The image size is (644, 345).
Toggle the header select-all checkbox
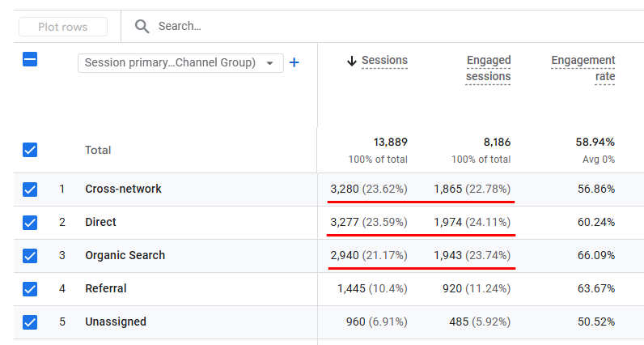click(30, 59)
